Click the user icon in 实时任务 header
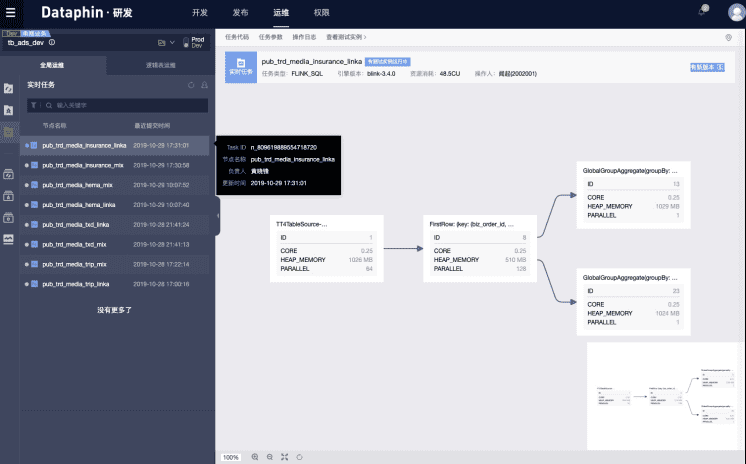This screenshot has height=464, width=746. click(205, 85)
